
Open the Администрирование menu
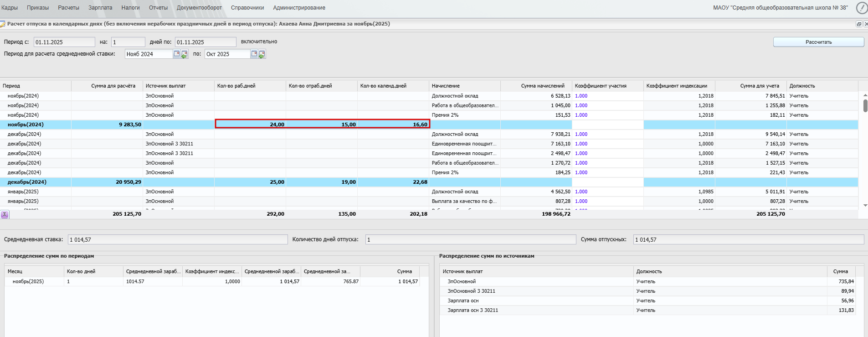pyautogui.click(x=299, y=8)
